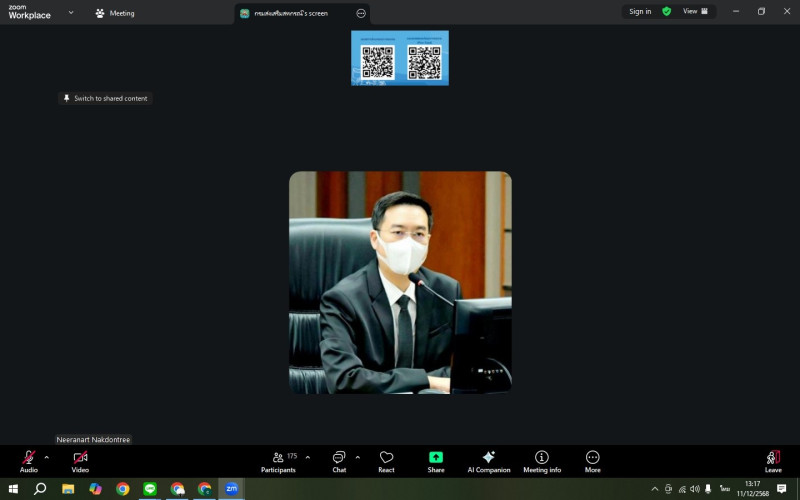
Task: Select the shared screen QR code thumbnail
Action: (x=400, y=58)
